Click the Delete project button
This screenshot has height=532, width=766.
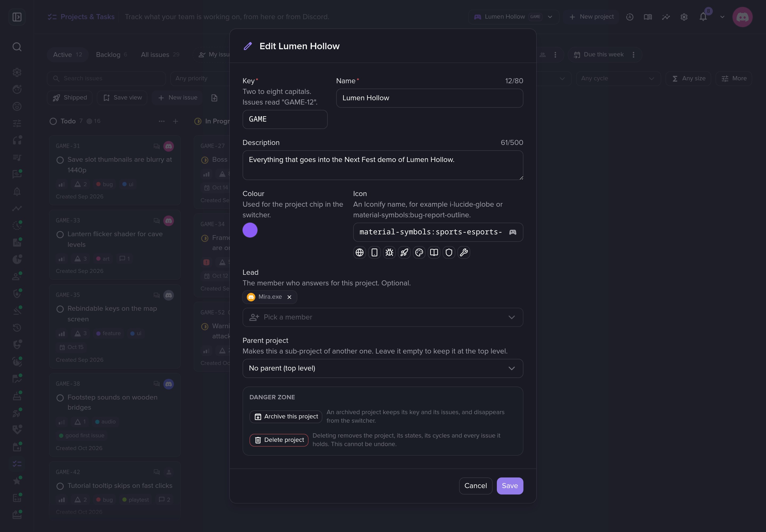(279, 440)
